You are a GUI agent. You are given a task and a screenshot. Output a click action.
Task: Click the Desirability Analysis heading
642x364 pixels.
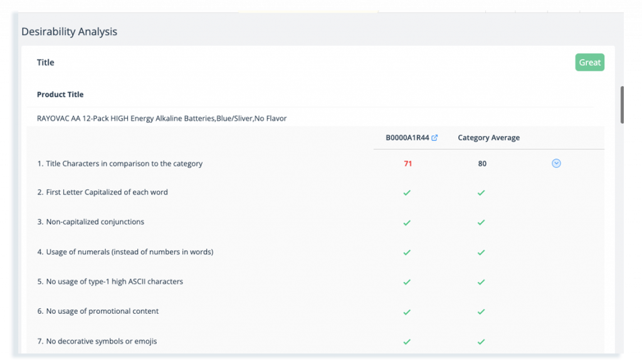[69, 31]
